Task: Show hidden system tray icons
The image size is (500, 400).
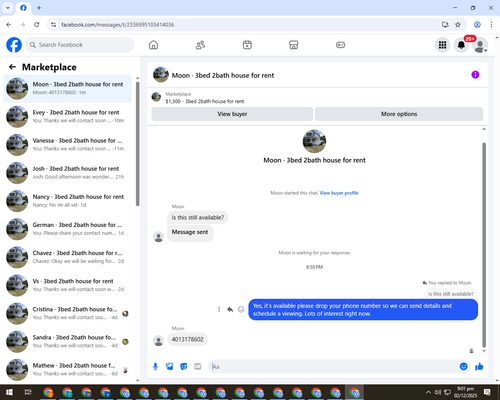Action: 428,392
